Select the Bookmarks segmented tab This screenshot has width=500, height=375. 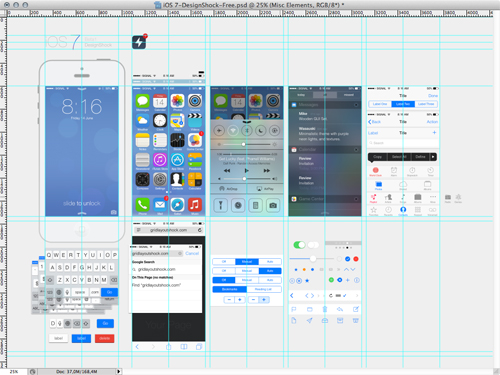[x=230, y=289]
